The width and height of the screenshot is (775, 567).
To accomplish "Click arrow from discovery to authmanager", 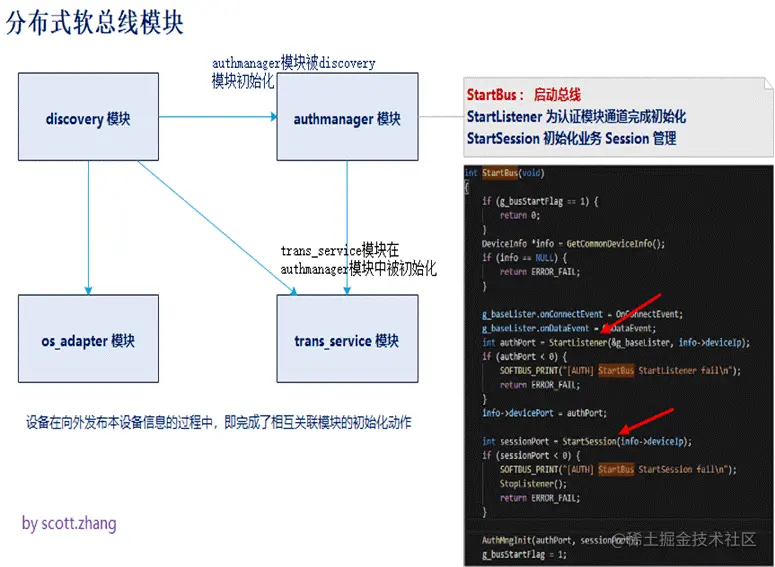I will pyautogui.click(x=218, y=117).
